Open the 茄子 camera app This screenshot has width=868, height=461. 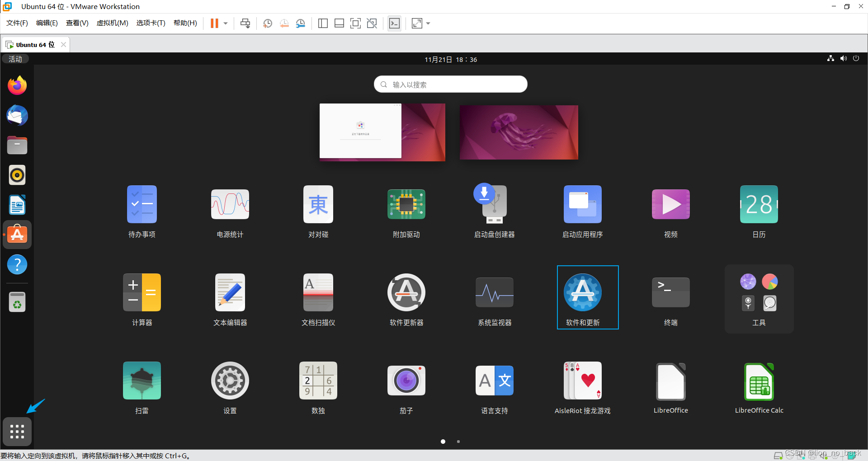pyautogui.click(x=406, y=381)
